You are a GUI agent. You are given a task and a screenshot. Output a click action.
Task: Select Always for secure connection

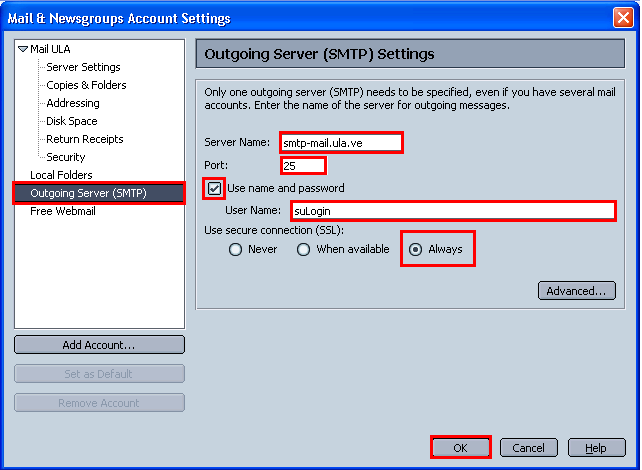[x=416, y=249]
